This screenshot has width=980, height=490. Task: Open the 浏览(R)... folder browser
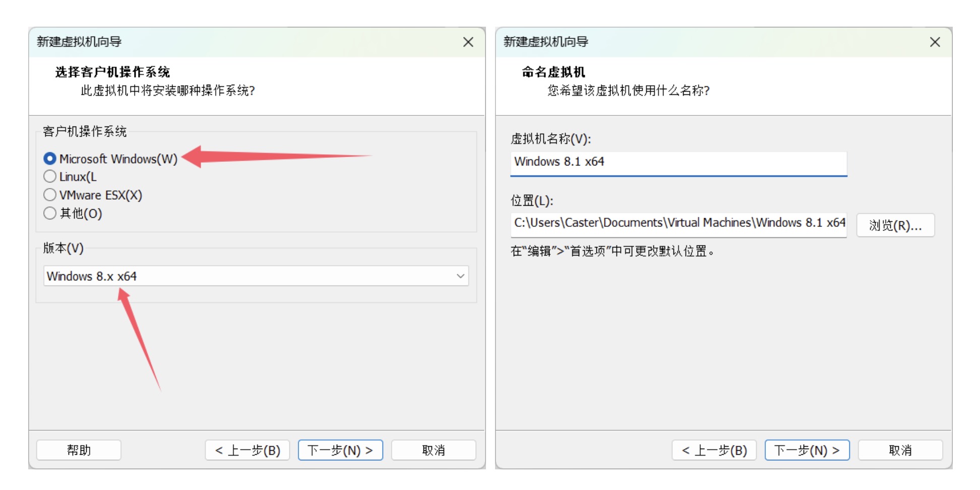[895, 225]
